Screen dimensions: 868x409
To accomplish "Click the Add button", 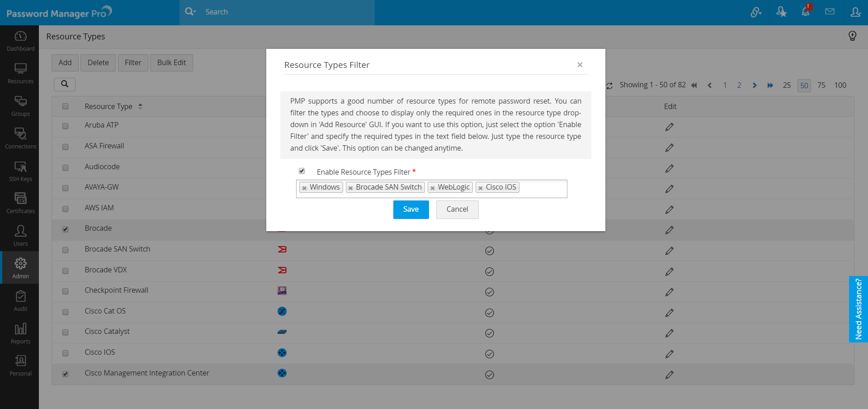I will [x=65, y=63].
